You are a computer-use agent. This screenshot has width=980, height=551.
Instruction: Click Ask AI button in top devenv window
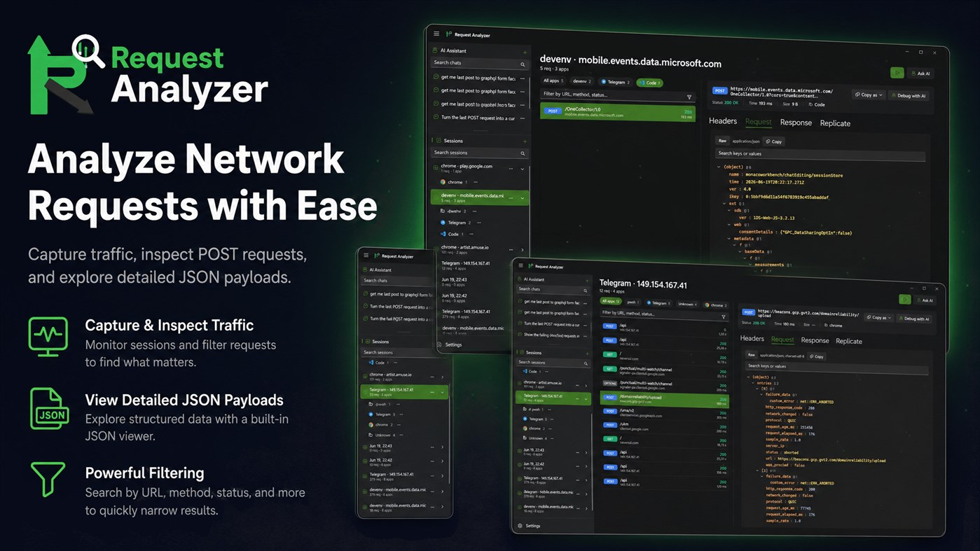[921, 73]
